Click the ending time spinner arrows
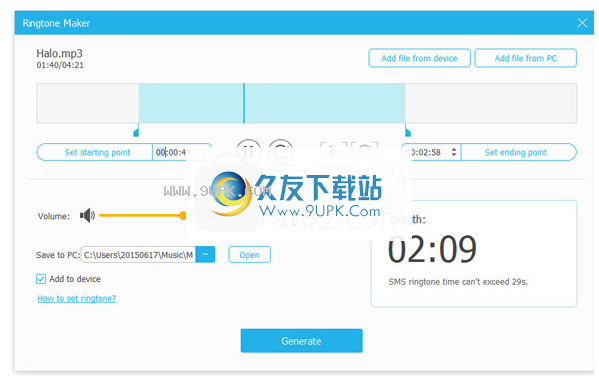Screen dimensions: 599x388 point(454,152)
